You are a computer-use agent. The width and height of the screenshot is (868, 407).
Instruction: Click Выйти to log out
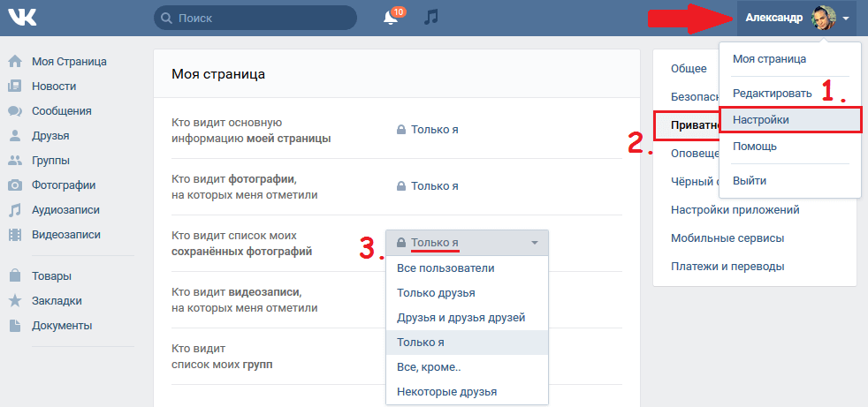[750, 180]
